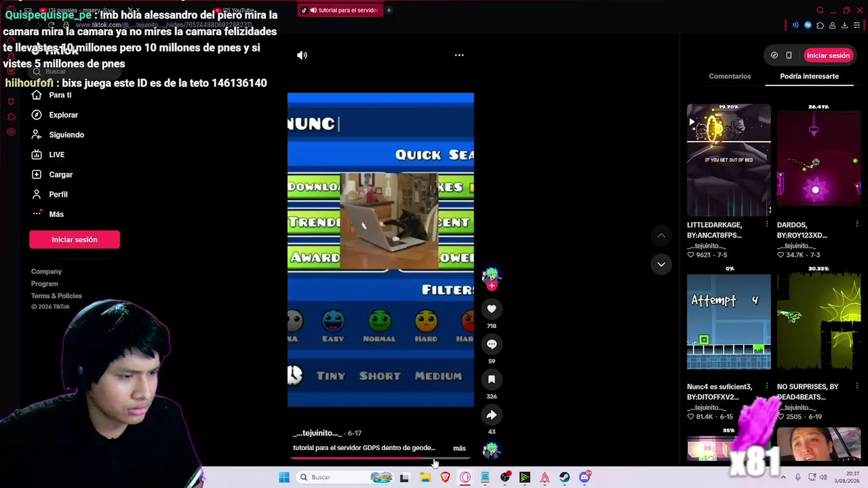
Task: Follow the creator using the red plus badge
Action: point(492,286)
